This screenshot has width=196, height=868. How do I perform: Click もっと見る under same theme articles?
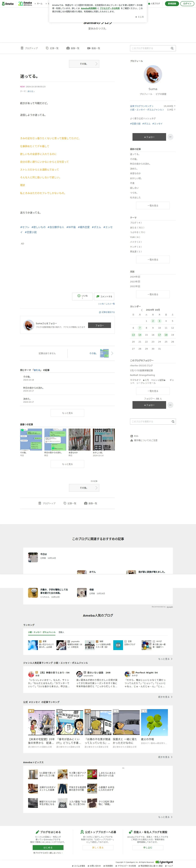click(x=67, y=413)
